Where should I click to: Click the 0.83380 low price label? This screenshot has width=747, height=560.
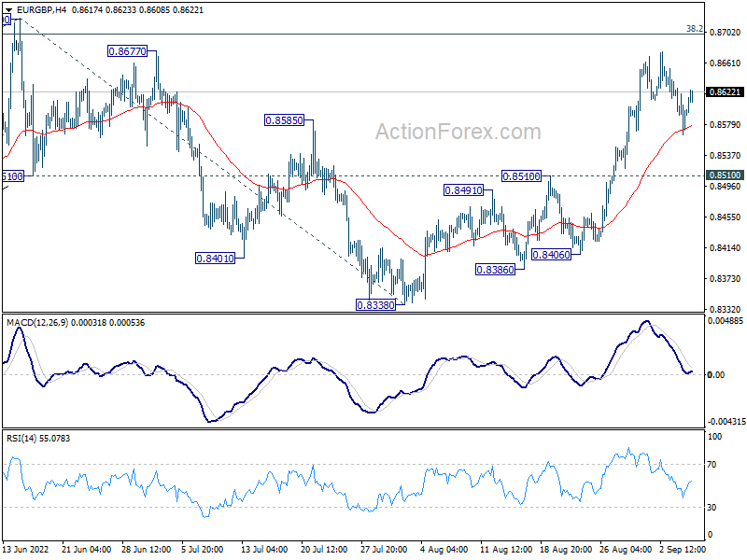pyautogui.click(x=376, y=305)
